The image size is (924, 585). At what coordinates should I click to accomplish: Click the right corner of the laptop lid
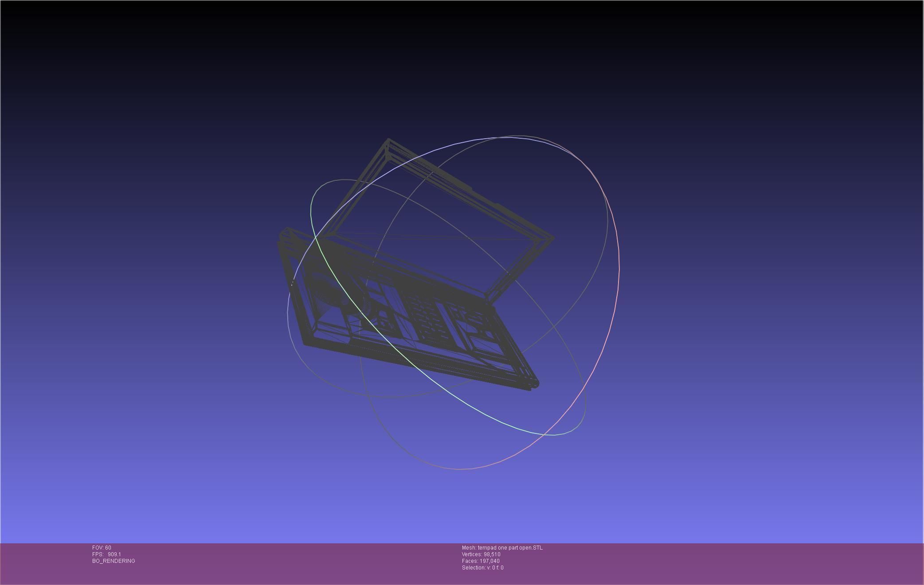click(x=553, y=238)
